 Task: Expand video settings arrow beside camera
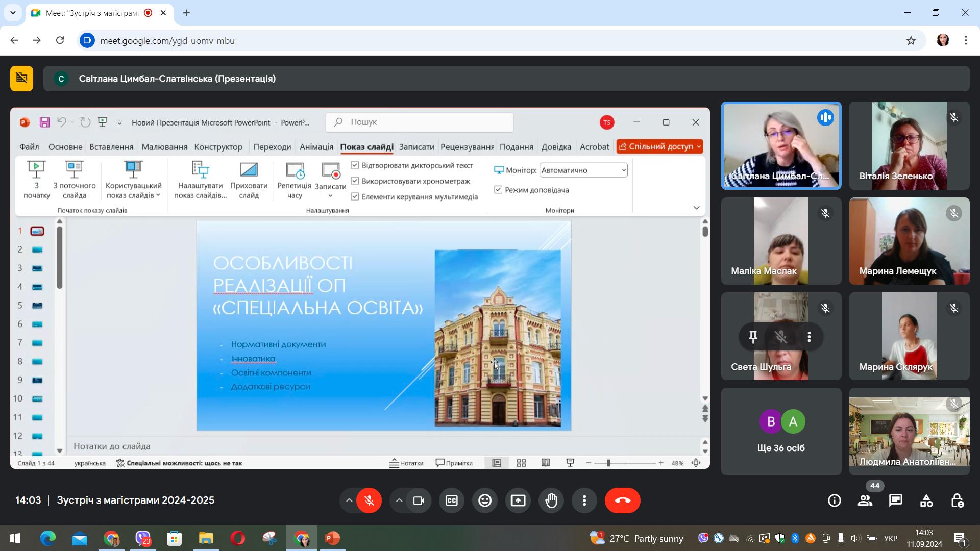[399, 500]
